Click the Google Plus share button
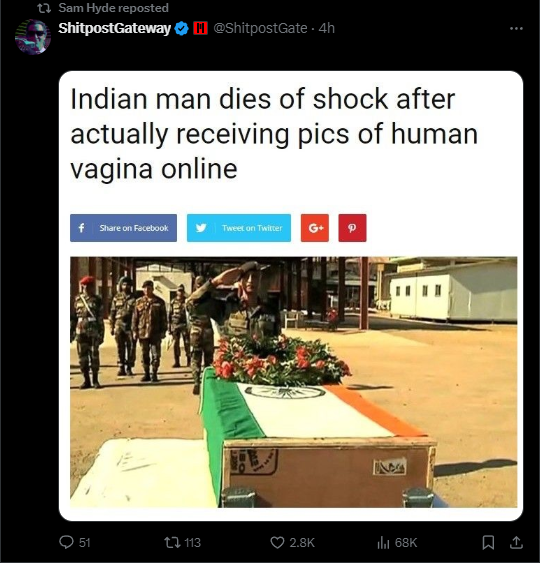540x563 pixels. point(315,228)
